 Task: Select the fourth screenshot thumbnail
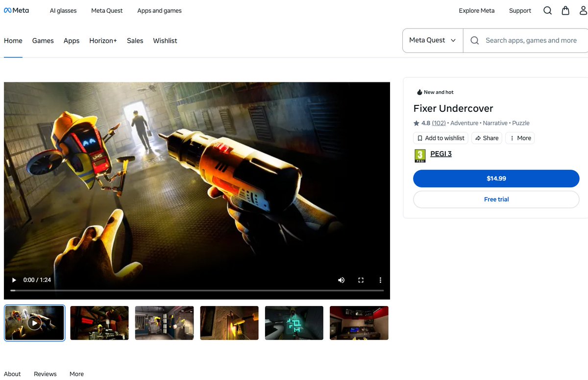coord(229,323)
